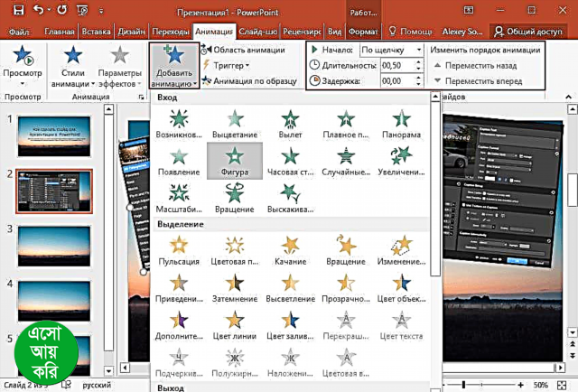This screenshot has width=578, height=392.
Task: Select the Выцветание entrance animation
Action: coord(234,124)
